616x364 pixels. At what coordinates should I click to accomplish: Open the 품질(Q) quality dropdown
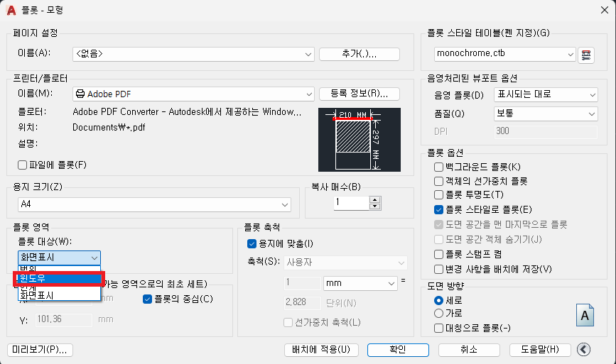coord(546,114)
